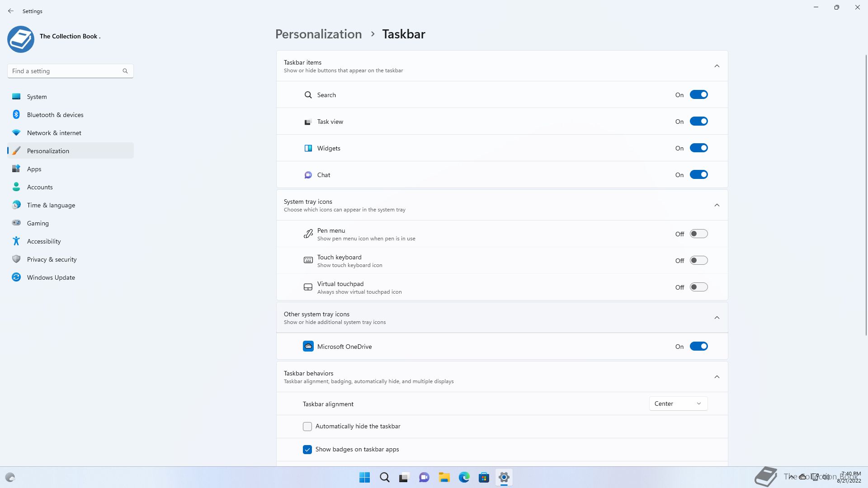Turn on the Virtual touchpad toggle
The image size is (868, 488).
(699, 287)
